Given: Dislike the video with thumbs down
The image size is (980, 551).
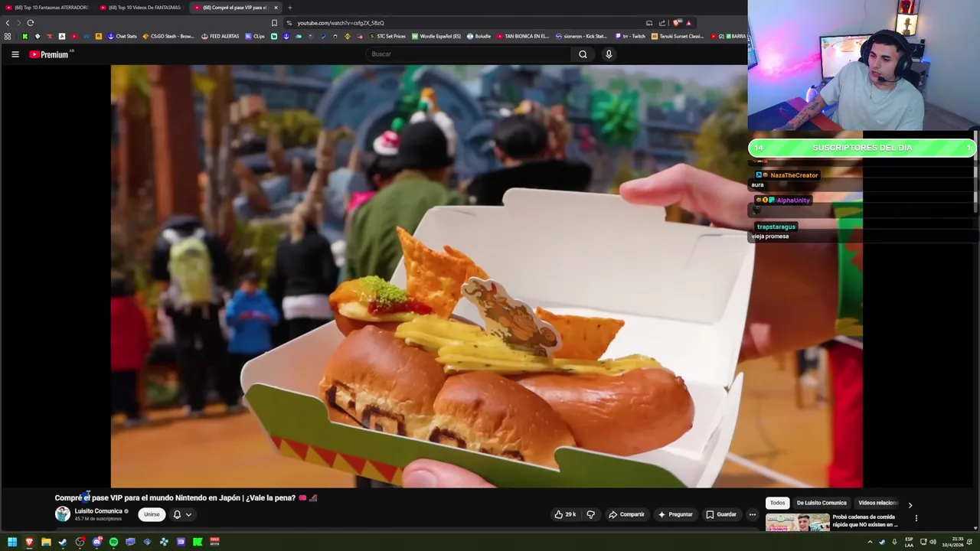Looking at the screenshot, I should [590, 514].
